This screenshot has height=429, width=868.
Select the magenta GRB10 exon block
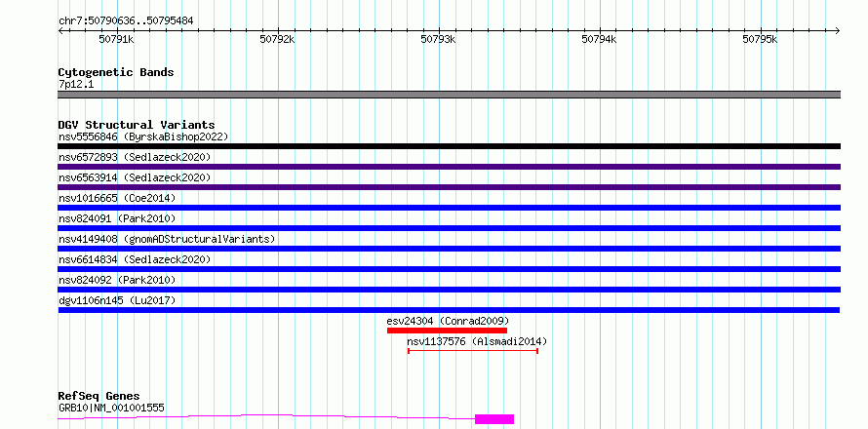click(494, 419)
